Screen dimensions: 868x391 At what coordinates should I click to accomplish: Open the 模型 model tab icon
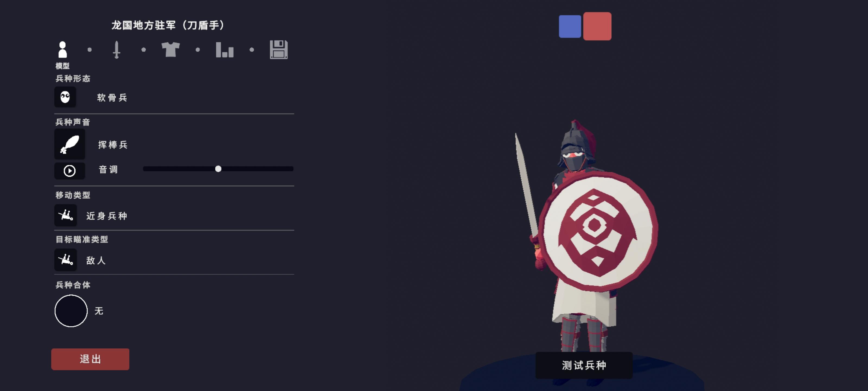pyautogui.click(x=63, y=50)
